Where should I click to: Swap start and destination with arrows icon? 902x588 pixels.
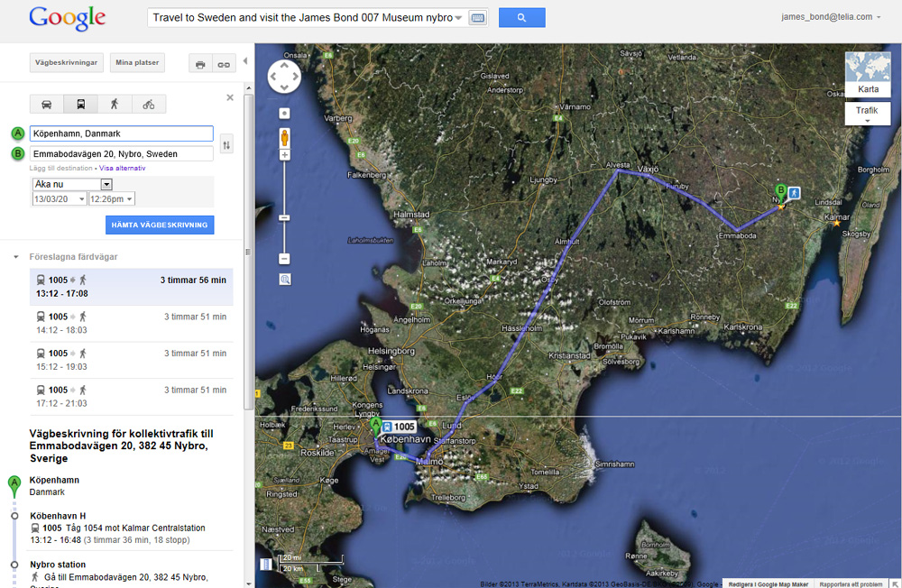coord(226,144)
